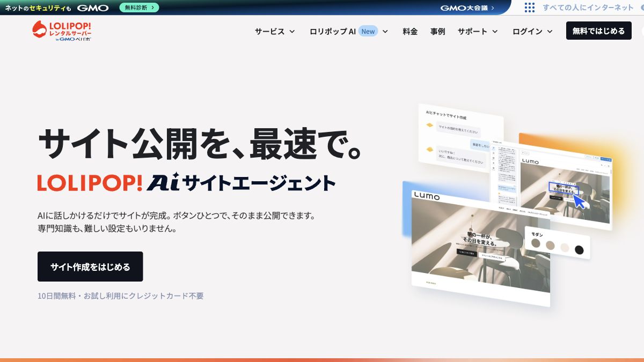This screenshot has height=362, width=644.
Task: Select the darkest brown swatch in モダン palette
Action: click(x=536, y=243)
